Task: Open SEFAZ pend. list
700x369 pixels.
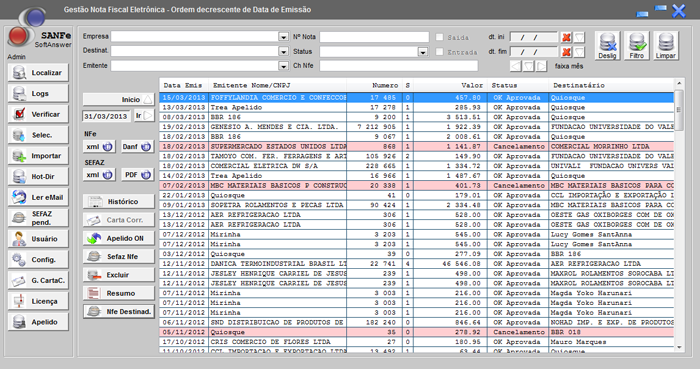Action: coord(38,218)
